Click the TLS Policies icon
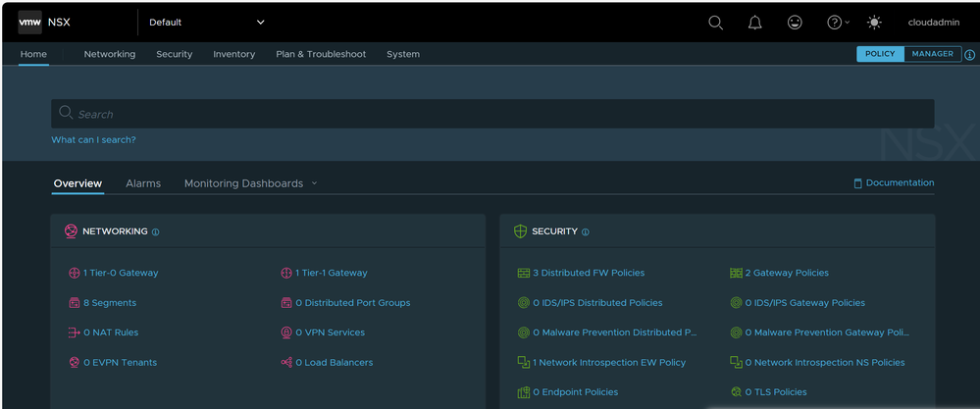Viewport: 980px width, 409px height. pos(736,392)
